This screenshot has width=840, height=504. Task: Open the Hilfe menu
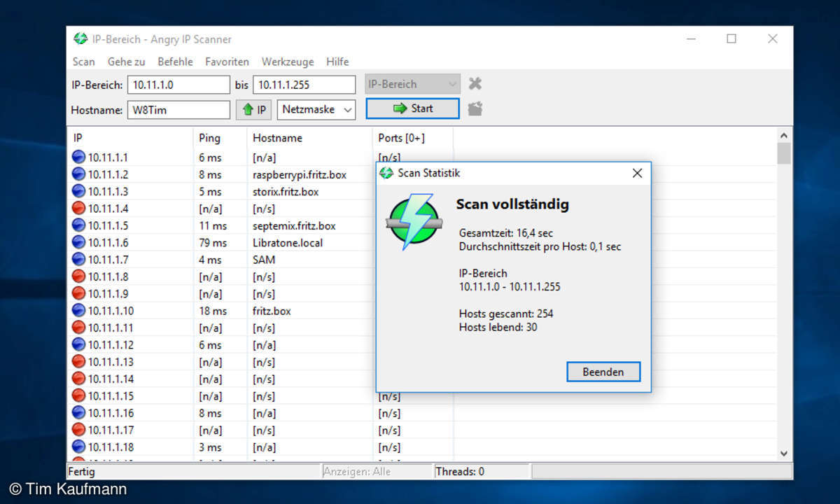337,62
